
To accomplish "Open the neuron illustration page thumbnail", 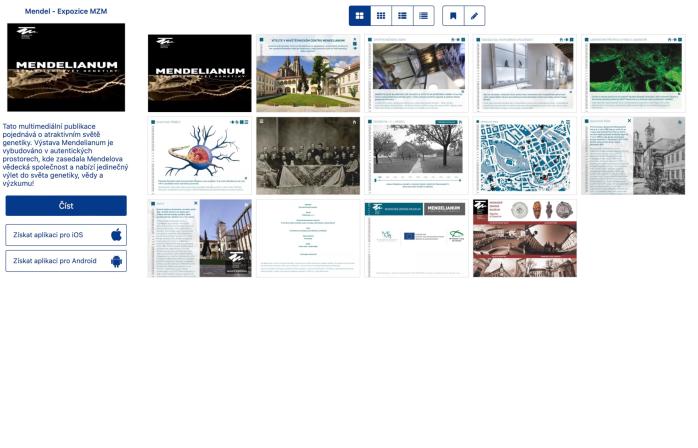I will click(199, 155).
